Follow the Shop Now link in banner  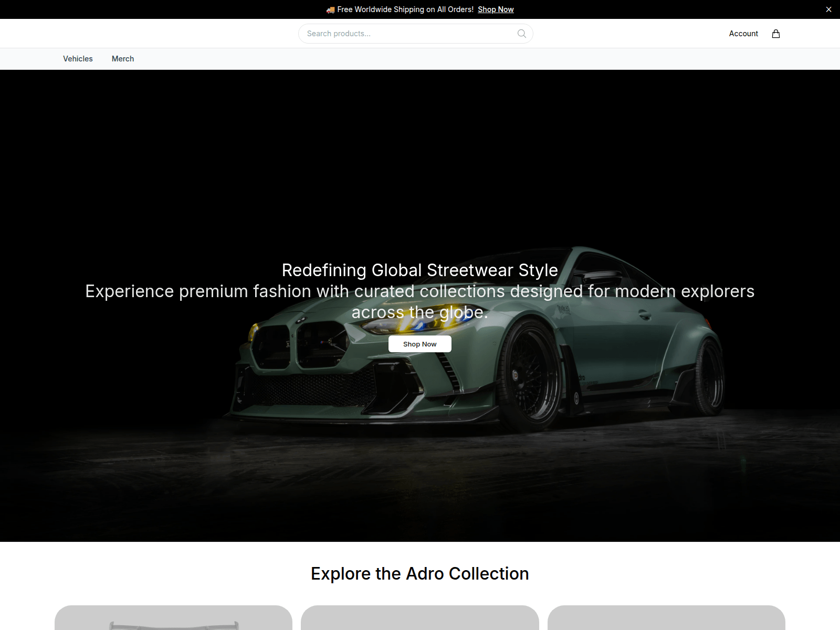tap(496, 9)
